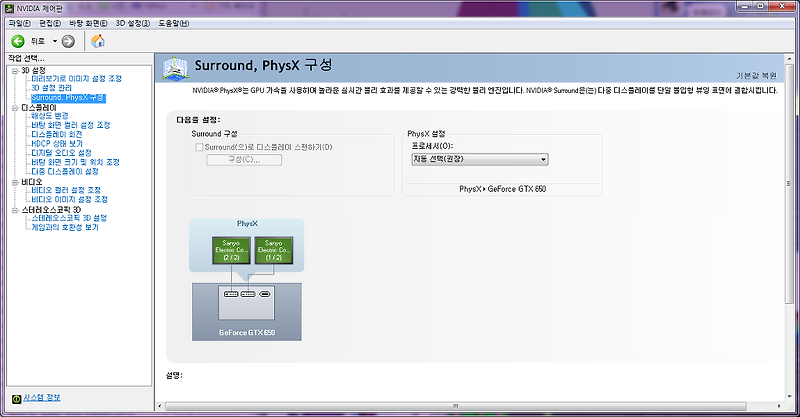The height and width of the screenshot is (417, 800).
Task: Select 바탕 화면 컬러 설정 조정
Action: (x=71, y=125)
